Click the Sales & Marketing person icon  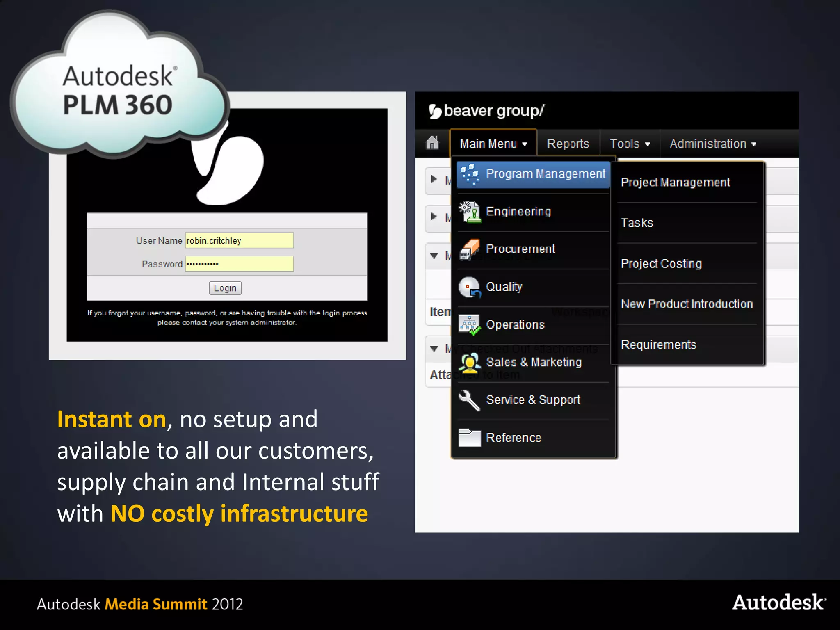click(x=470, y=363)
